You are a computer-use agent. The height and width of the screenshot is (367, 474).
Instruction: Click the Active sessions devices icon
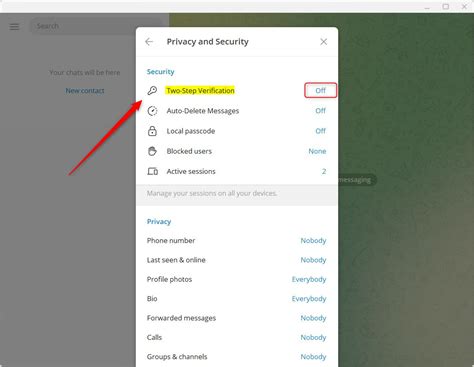pyautogui.click(x=153, y=171)
